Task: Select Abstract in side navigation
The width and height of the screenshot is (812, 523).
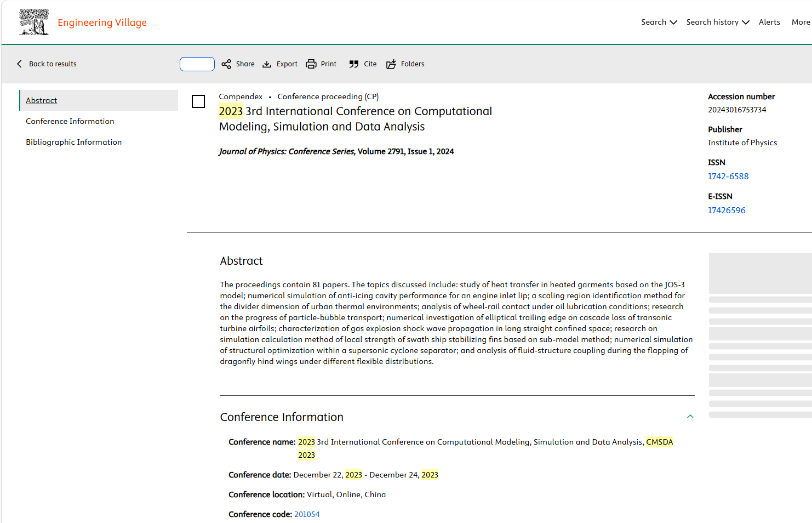Action: (99, 100)
